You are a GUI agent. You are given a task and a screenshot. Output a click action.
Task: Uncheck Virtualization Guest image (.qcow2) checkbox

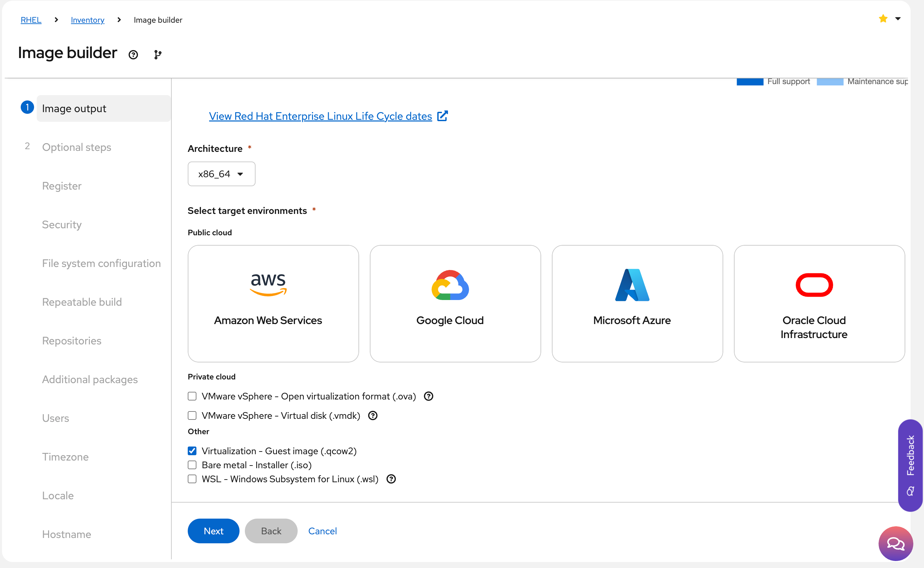192,451
